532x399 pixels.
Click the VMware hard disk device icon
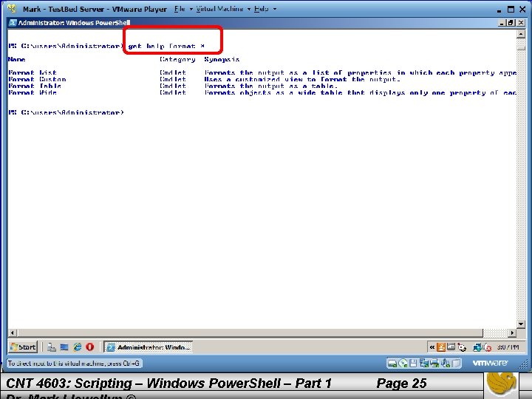pos(392,364)
